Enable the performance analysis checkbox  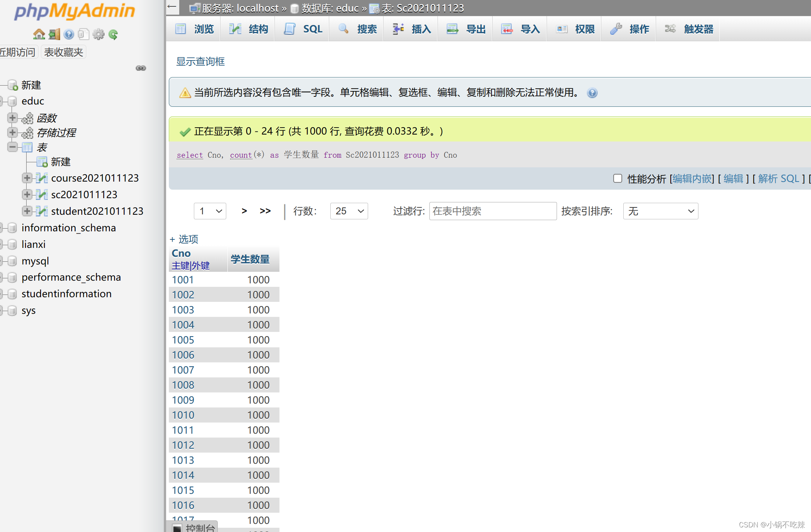618,178
